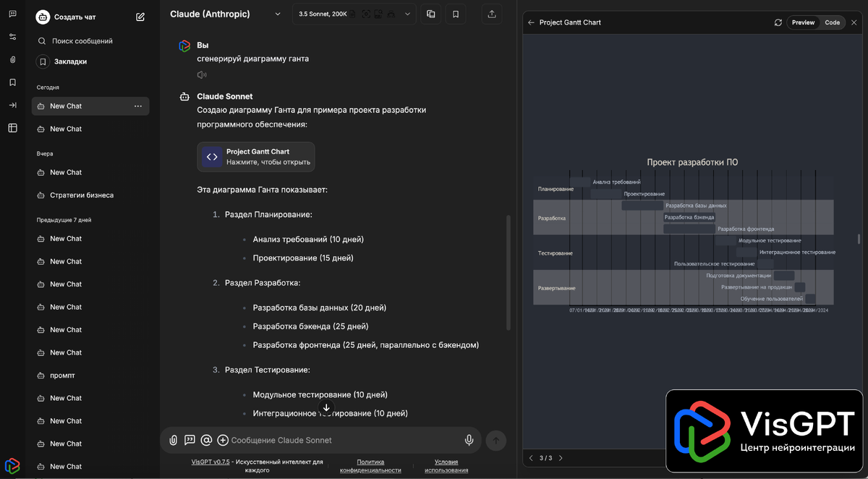Attach a file with the paperclip icon
The height and width of the screenshot is (479, 868).
pyautogui.click(x=174, y=440)
